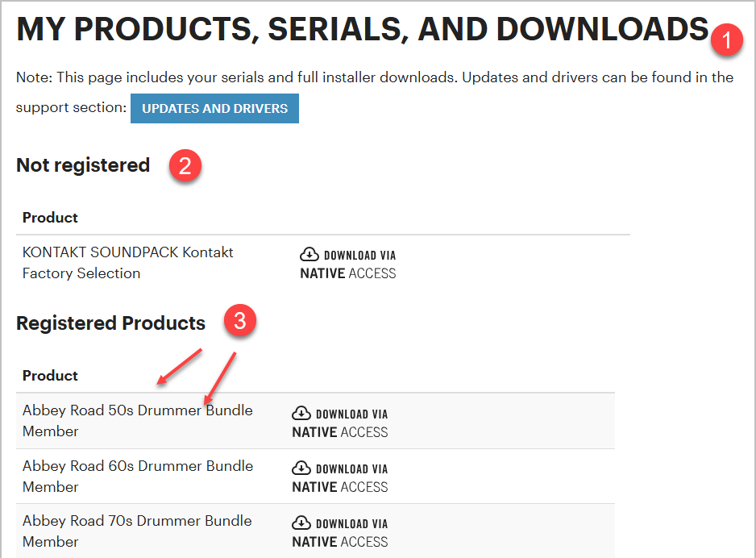This screenshot has width=756, height=558.
Task: Click the MY PRODUCTS, SERIALS, AND DOWNLOADS title
Action: pos(363,30)
